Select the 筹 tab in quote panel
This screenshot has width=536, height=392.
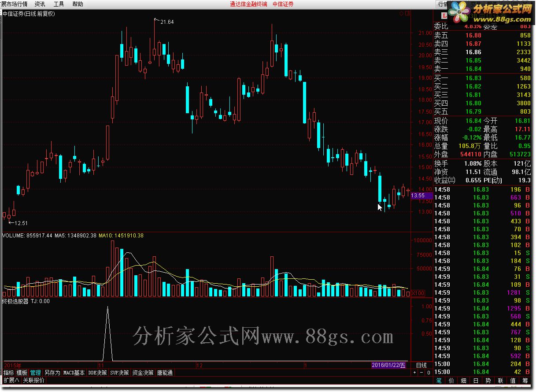(x=525, y=381)
